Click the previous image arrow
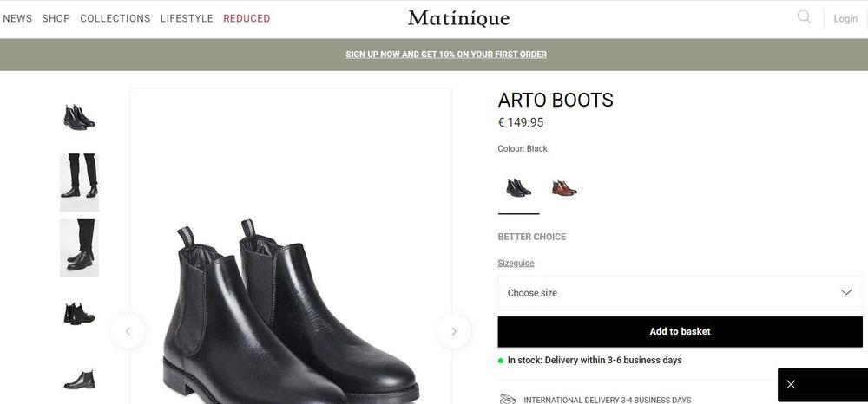Screen dimensions: 868x404 click(x=128, y=331)
